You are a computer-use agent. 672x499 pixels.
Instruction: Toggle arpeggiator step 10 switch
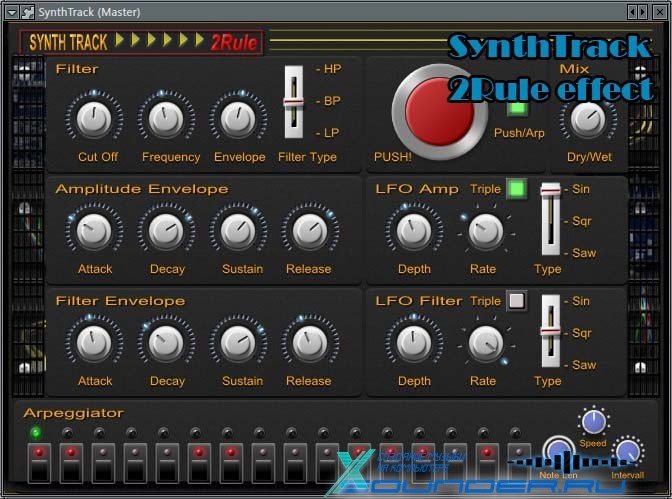327,463
